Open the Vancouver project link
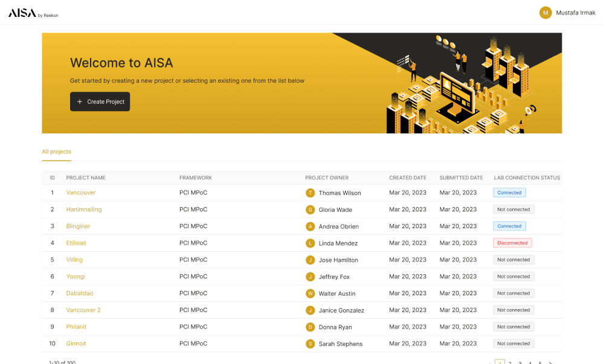Viewport: 604px width, 364px height. 81,193
